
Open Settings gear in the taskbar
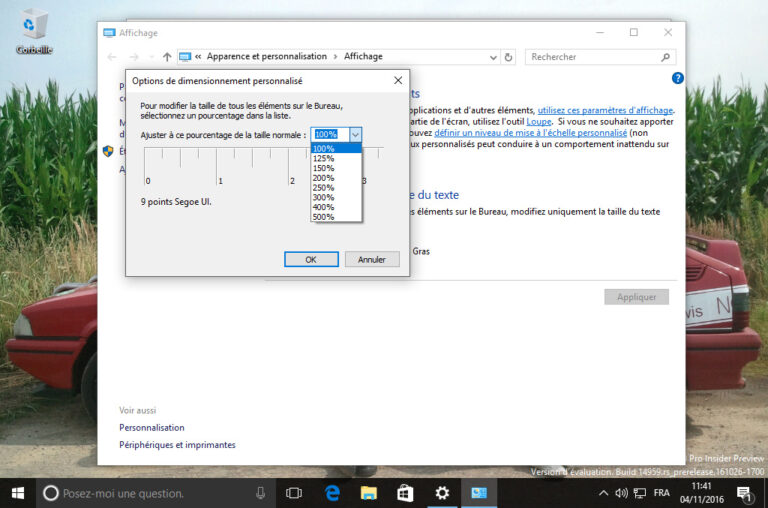pos(441,493)
